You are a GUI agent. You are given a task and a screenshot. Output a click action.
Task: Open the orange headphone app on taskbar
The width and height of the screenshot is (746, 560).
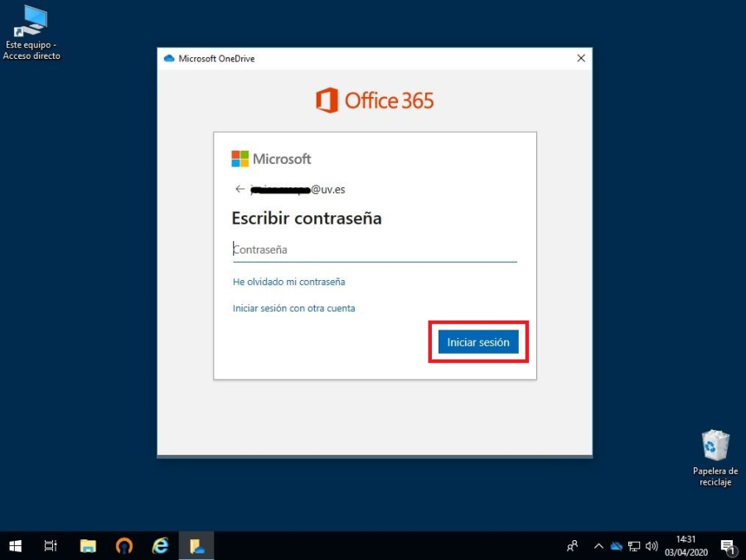point(124,546)
